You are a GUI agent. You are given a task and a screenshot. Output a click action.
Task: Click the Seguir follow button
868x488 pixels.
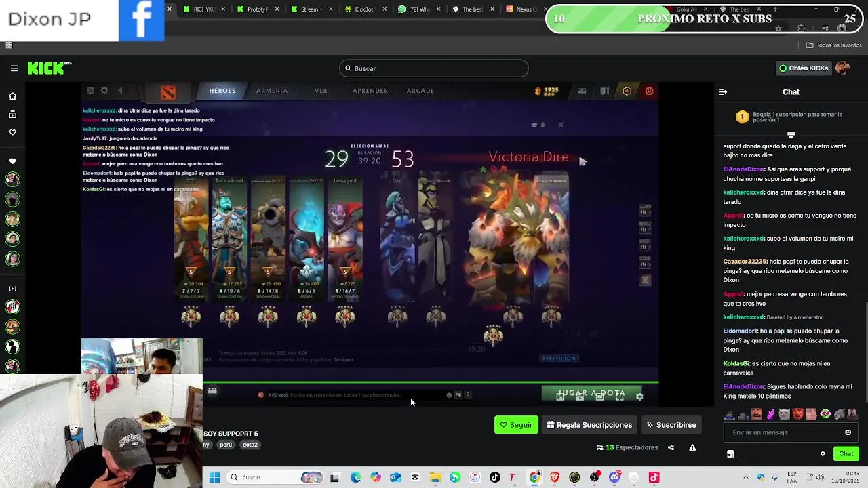point(516,425)
